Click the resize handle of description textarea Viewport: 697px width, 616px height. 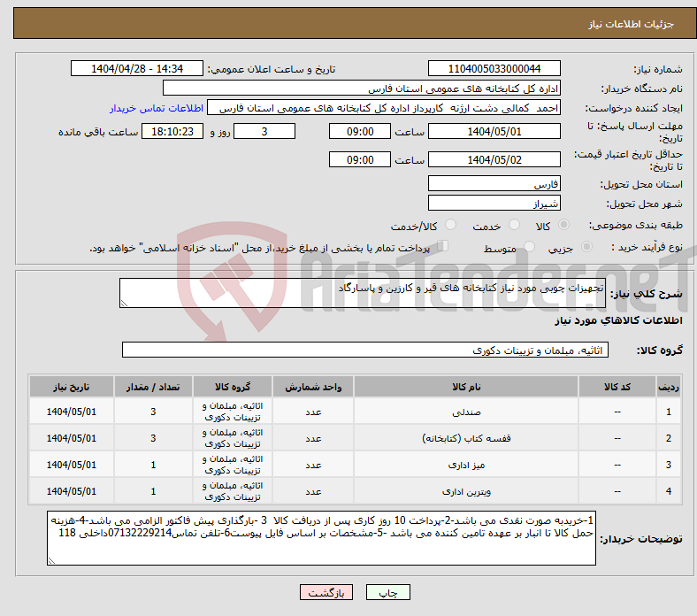(124, 304)
